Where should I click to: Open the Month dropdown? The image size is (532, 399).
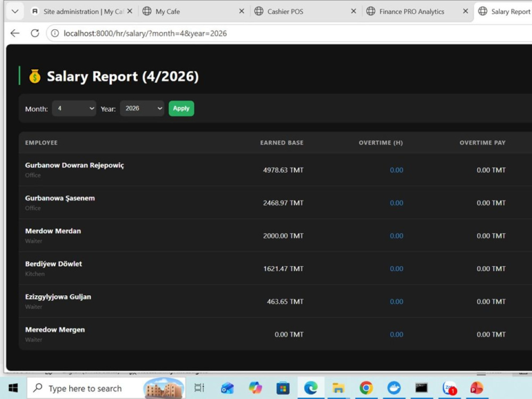tap(74, 108)
